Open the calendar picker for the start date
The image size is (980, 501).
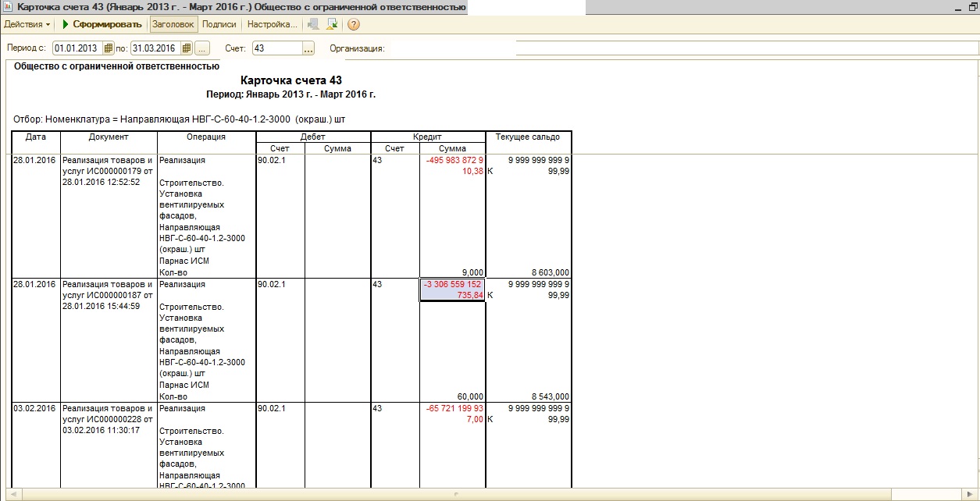tap(109, 48)
